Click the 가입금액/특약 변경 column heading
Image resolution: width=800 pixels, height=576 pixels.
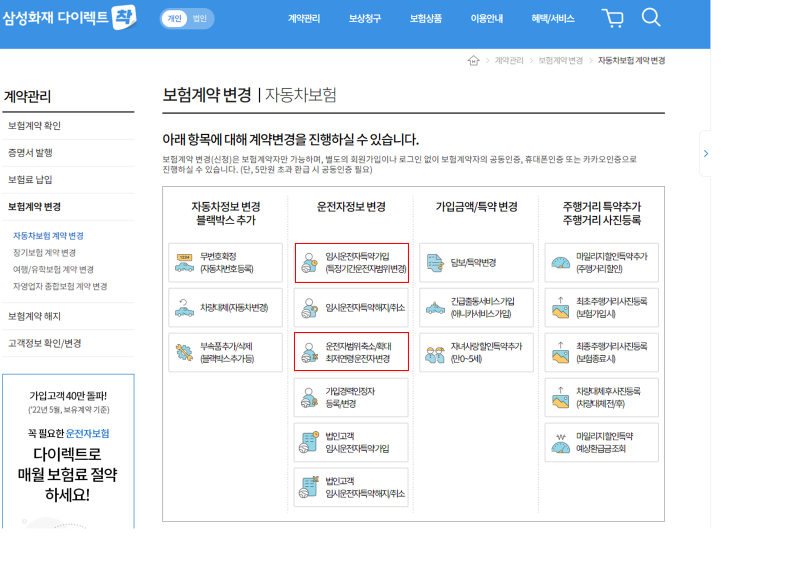click(477, 207)
